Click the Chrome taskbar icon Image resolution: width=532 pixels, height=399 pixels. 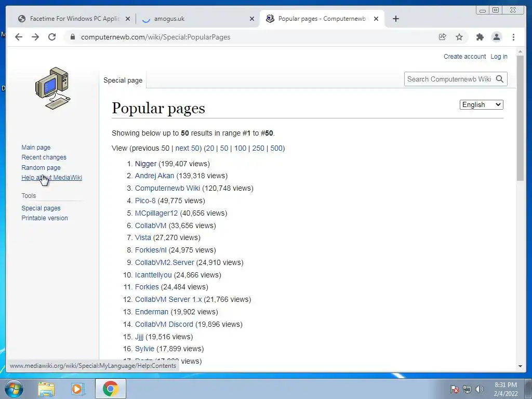coord(110,389)
